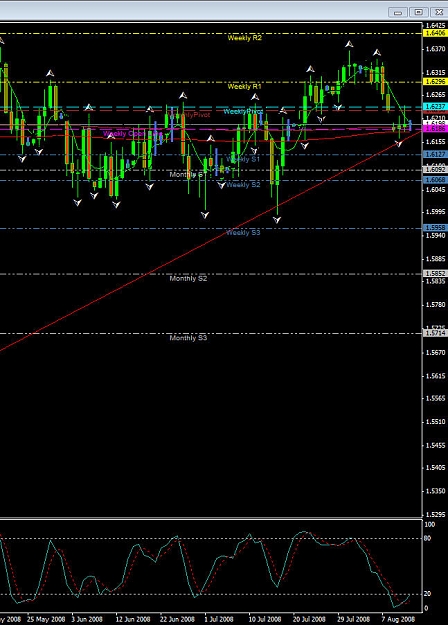Click the grey 1.5852 price tag
448x625 pixels.
pyautogui.click(x=435, y=274)
